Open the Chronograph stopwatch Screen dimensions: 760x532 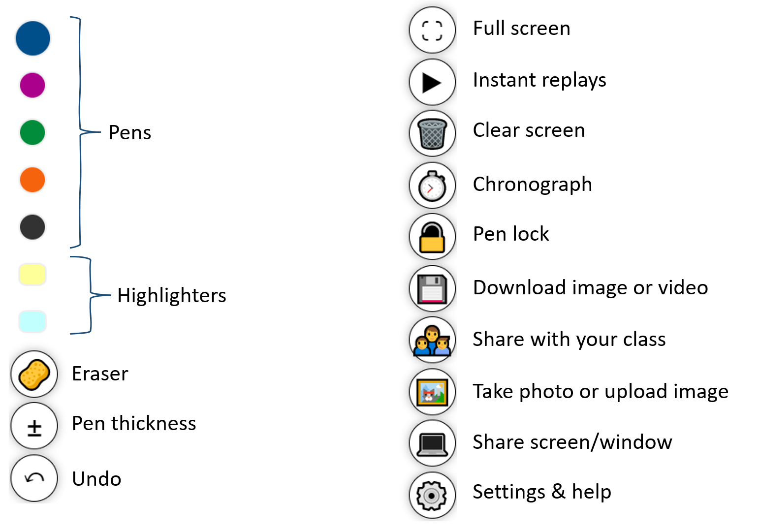pos(432,186)
